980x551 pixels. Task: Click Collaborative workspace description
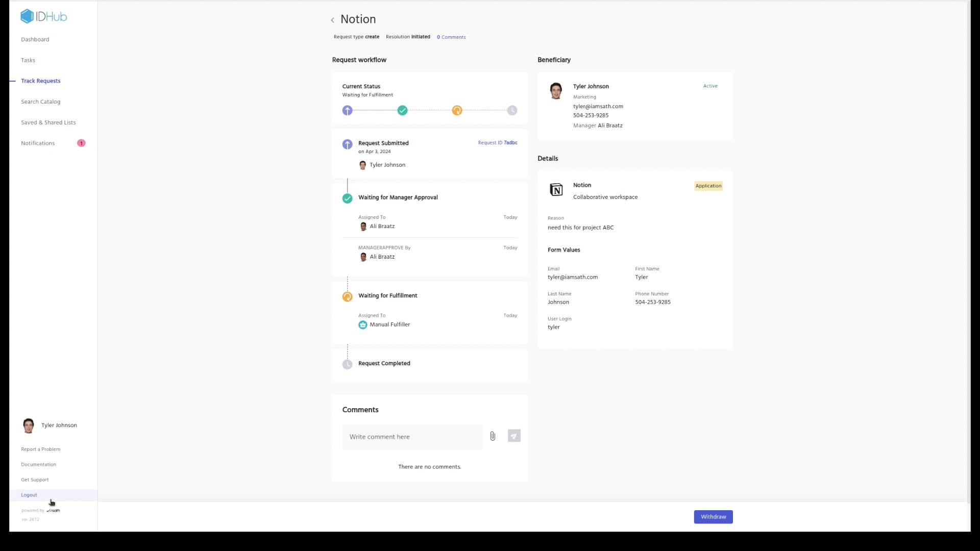point(605,197)
